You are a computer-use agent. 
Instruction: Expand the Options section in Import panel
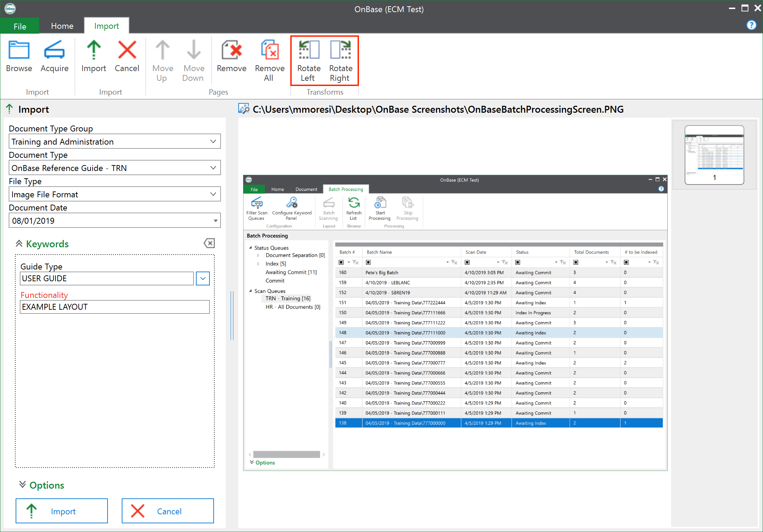23,484
